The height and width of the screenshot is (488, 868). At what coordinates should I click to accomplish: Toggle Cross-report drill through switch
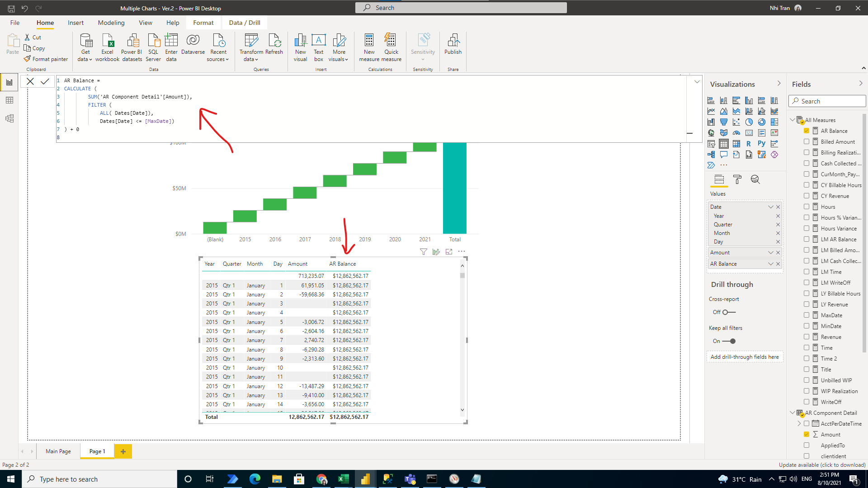[x=729, y=312]
